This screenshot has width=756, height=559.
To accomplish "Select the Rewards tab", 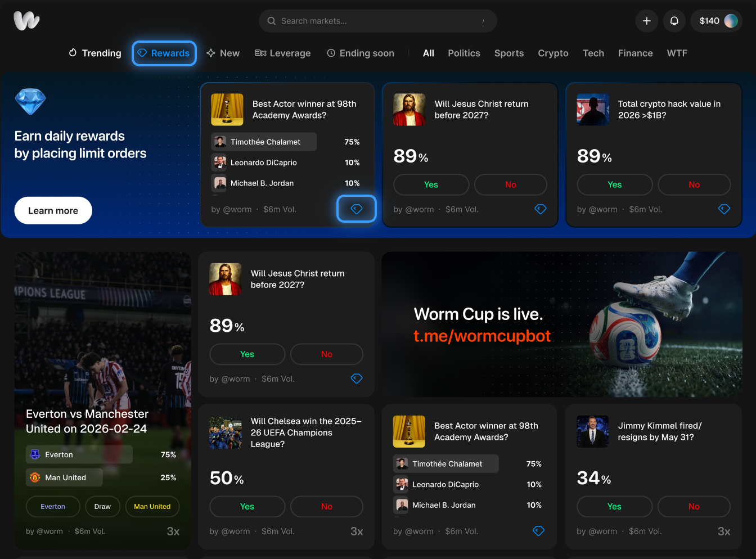I will (x=164, y=53).
